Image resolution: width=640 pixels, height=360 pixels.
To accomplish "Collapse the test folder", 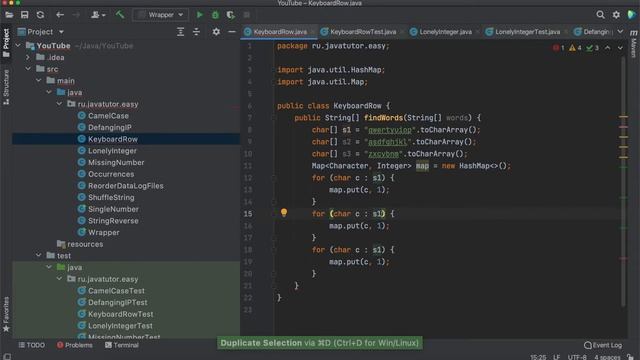I will tap(39, 256).
